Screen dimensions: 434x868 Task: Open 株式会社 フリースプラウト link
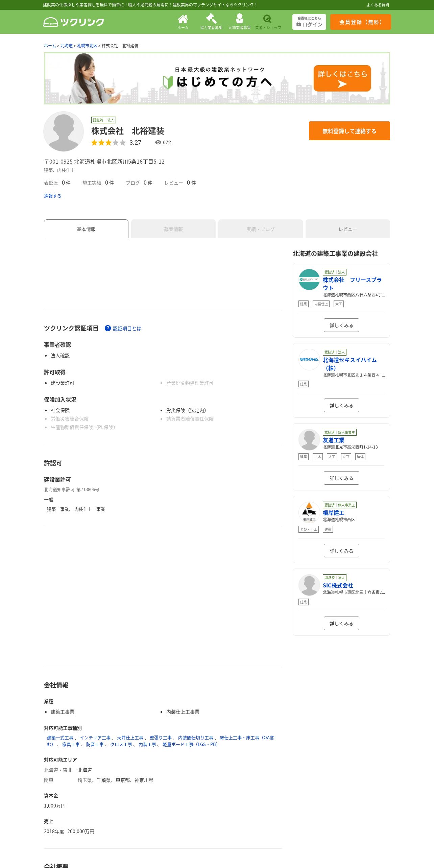click(x=352, y=284)
